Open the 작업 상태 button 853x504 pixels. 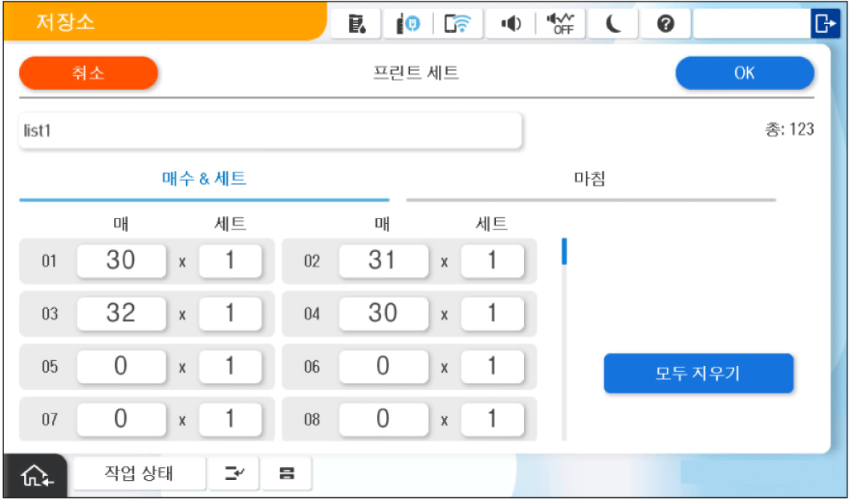click(x=140, y=474)
